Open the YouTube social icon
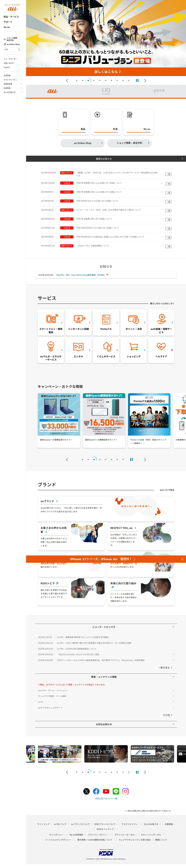 click(106, 791)
